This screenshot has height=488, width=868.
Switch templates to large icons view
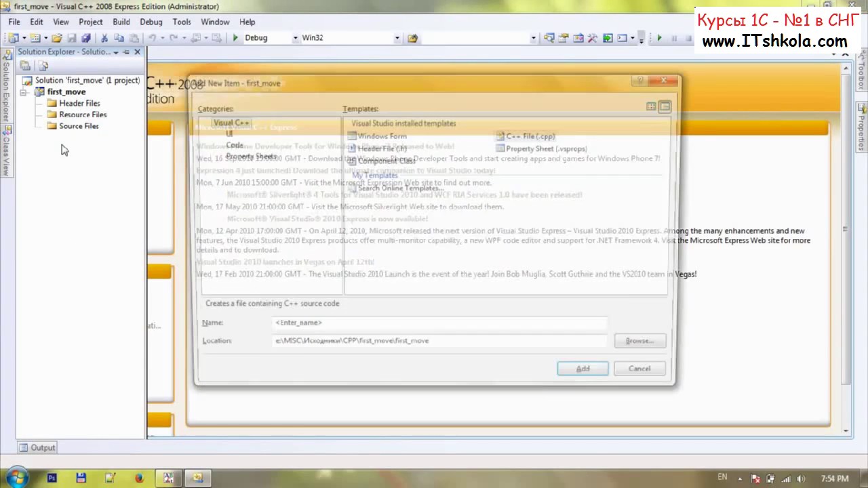tap(651, 106)
